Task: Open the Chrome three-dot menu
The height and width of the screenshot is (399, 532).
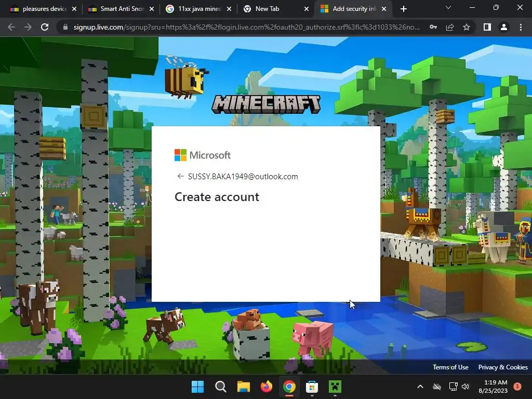Action: pos(521,27)
